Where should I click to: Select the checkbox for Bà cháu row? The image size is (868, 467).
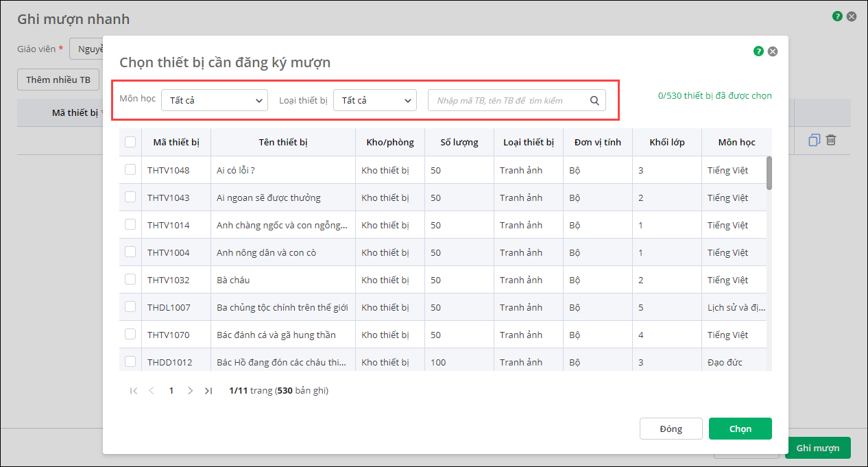[x=130, y=279]
